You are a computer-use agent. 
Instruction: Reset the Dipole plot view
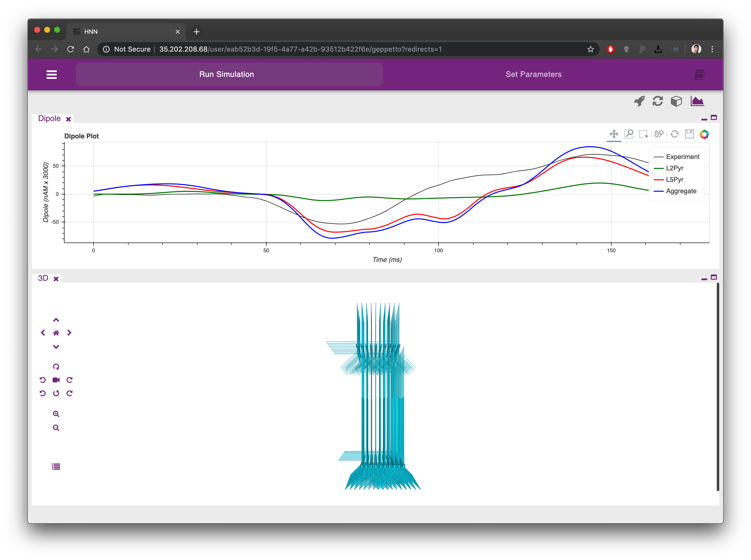(674, 134)
